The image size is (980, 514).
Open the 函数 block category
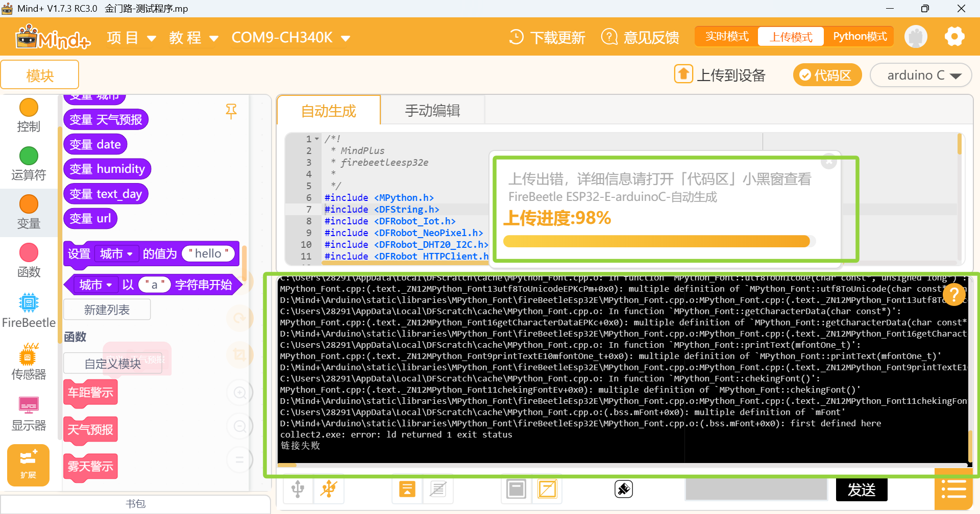point(29,261)
